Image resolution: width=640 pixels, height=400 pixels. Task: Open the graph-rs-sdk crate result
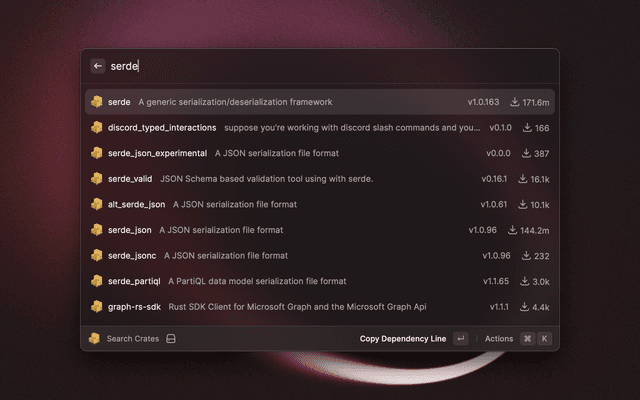pyautogui.click(x=300, y=306)
